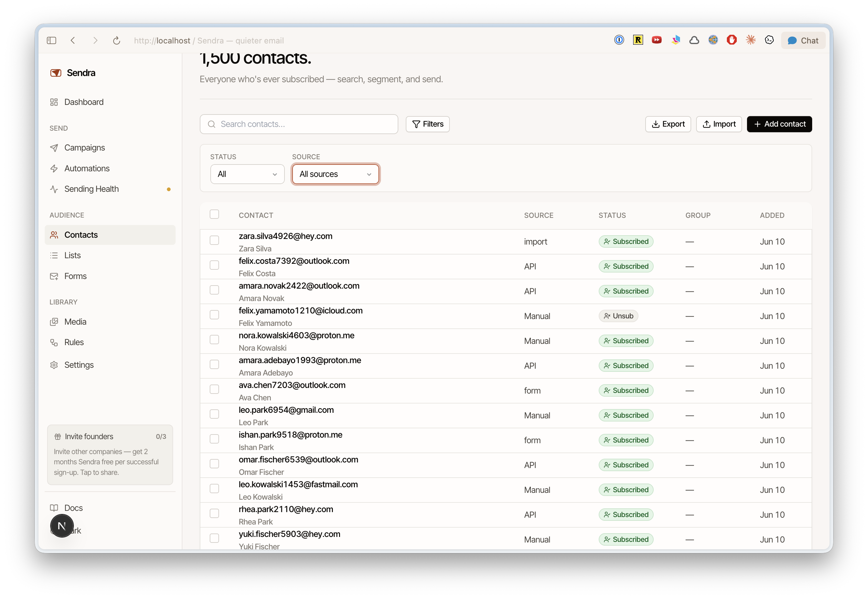Click the Media images icon
The width and height of the screenshot is (868, 599).
point(54,322)
